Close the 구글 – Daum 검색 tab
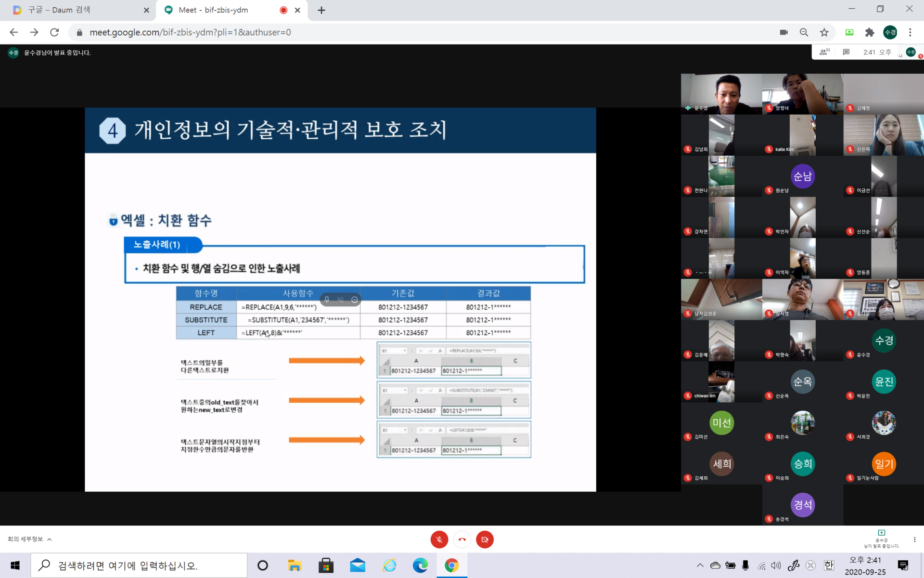 (x=146, y=10)
